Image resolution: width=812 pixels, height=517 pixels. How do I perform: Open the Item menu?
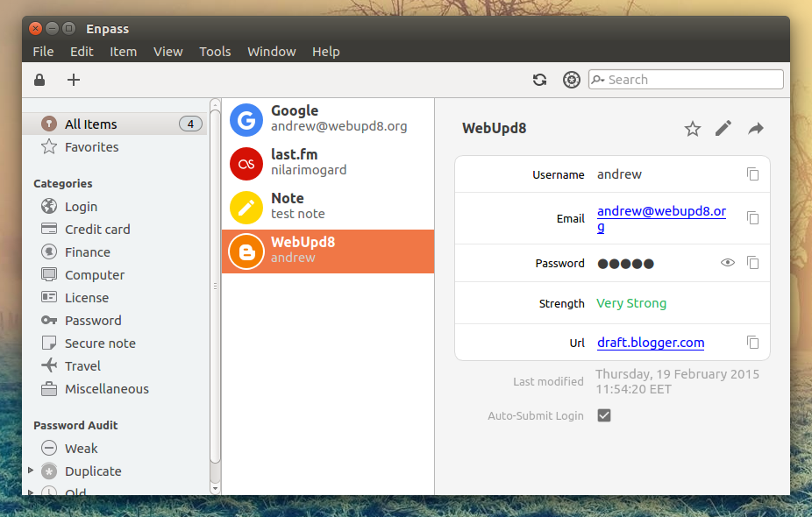point(124,52)
